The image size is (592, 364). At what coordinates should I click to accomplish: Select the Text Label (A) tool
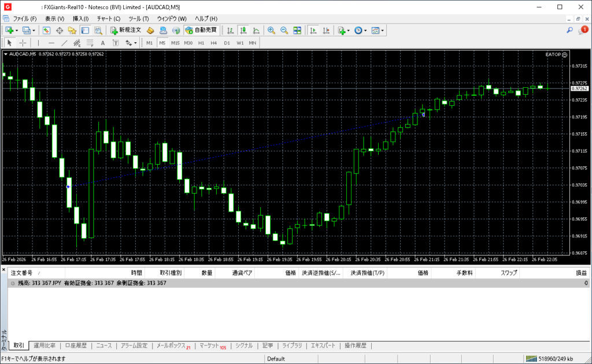tap(103, 43)
